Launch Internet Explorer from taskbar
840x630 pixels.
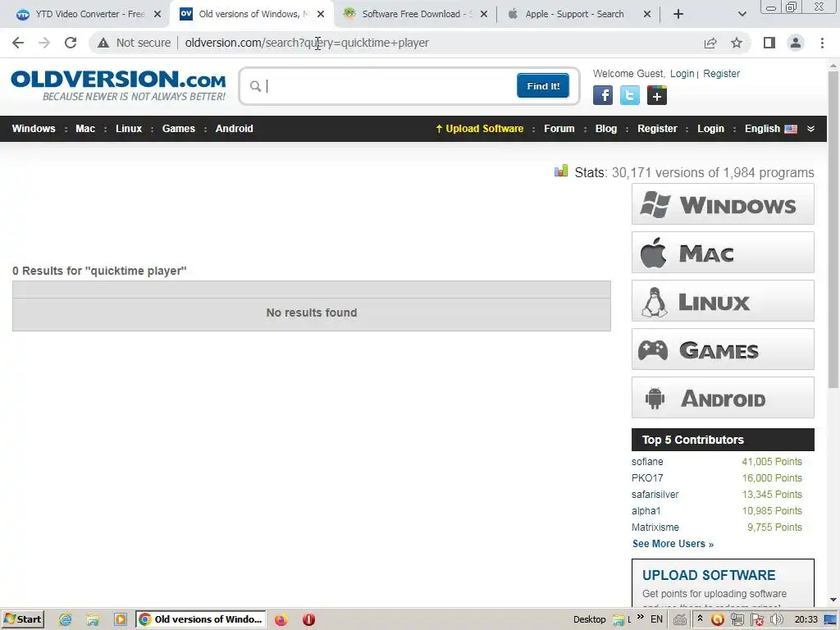tap(66, 620)
